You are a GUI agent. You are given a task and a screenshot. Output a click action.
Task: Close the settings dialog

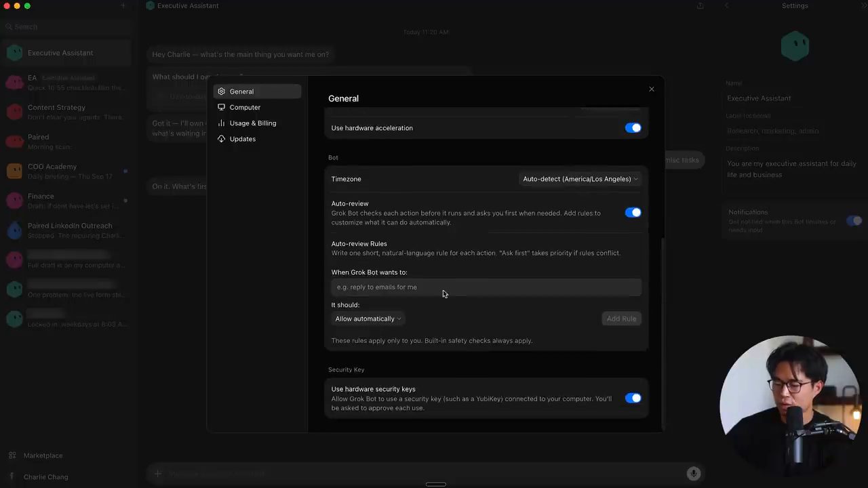[x=652, y=89]
